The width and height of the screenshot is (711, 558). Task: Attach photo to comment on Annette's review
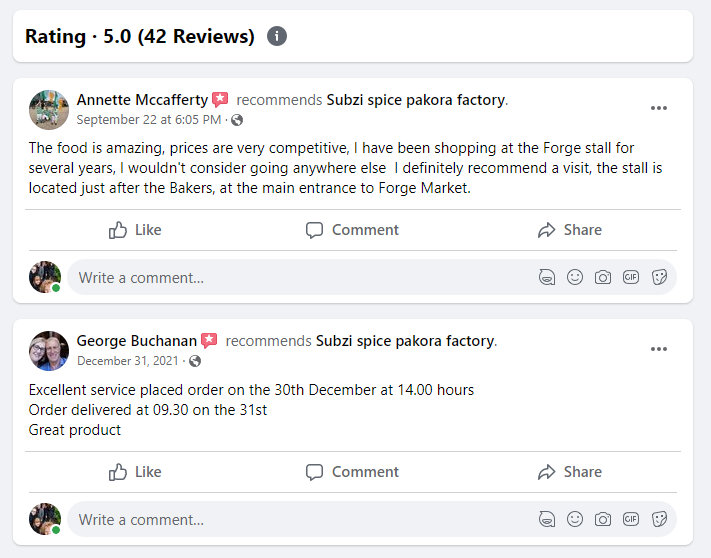pyautogui.click(x=603, y=277)
